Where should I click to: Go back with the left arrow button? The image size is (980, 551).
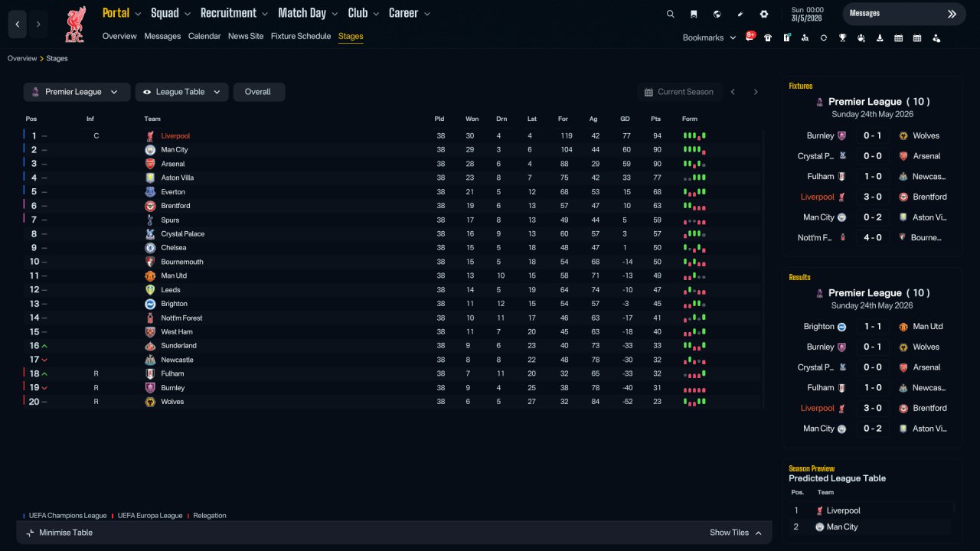click(18, 24)
